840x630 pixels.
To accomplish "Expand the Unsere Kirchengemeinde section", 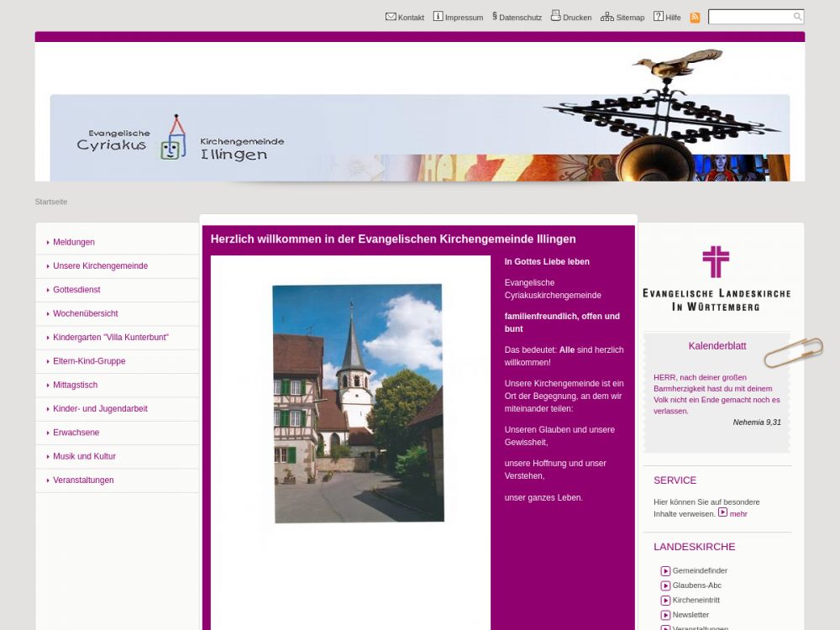I will coord(100,266).
